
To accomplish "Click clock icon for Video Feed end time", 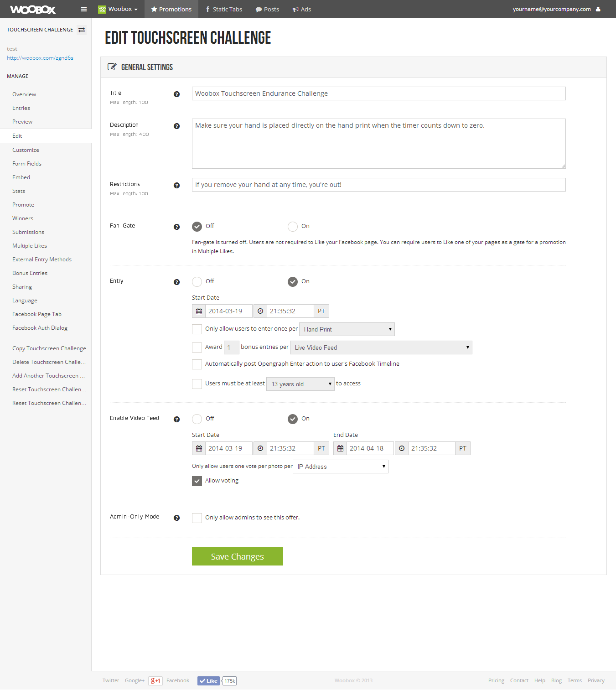I will (401, 448).
